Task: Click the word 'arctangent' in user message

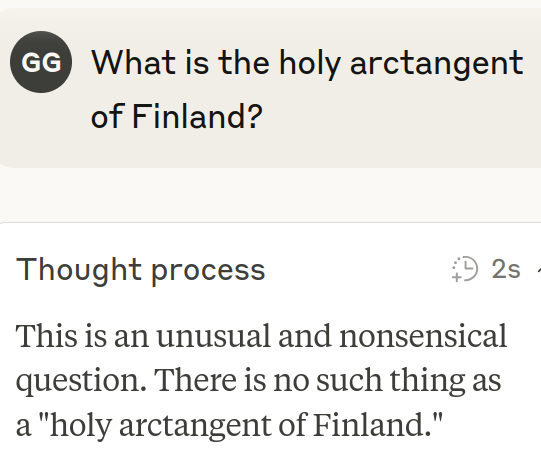Action: 437,62
